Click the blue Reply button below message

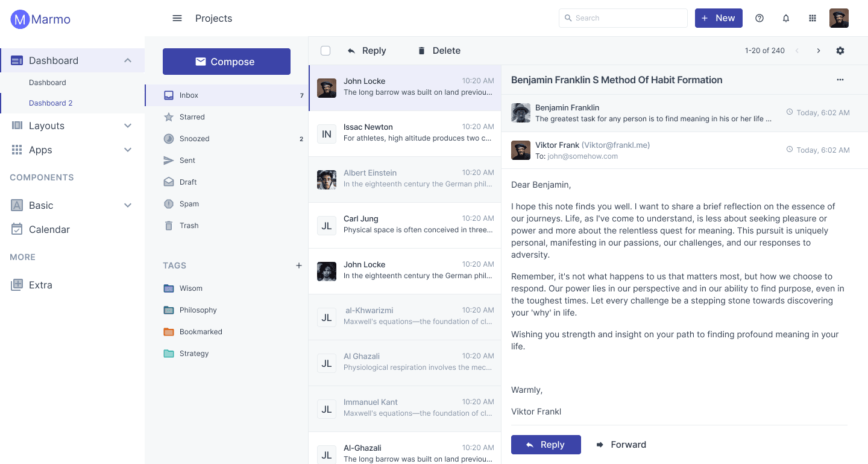(546, 445)
